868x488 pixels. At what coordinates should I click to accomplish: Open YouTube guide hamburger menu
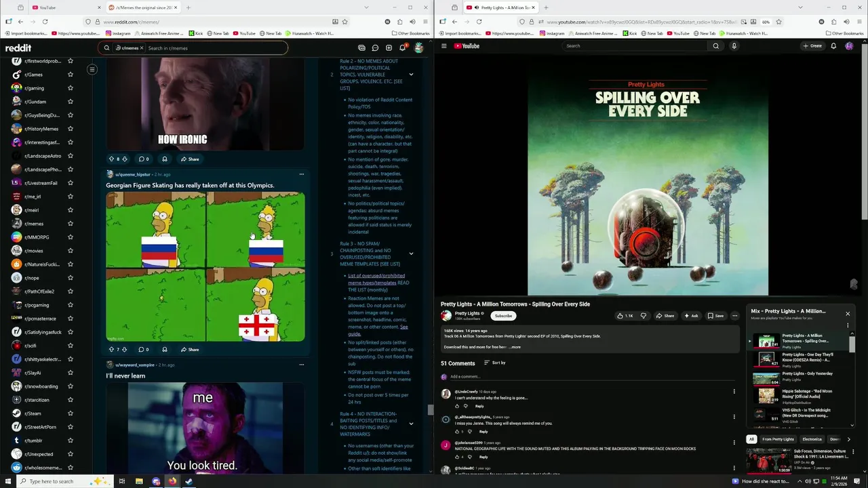(444, 46)
